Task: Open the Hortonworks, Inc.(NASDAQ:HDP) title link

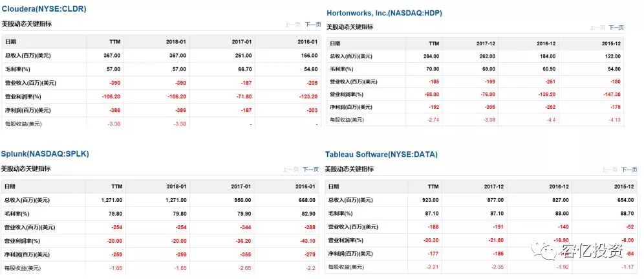Action: tap(384, 13)
